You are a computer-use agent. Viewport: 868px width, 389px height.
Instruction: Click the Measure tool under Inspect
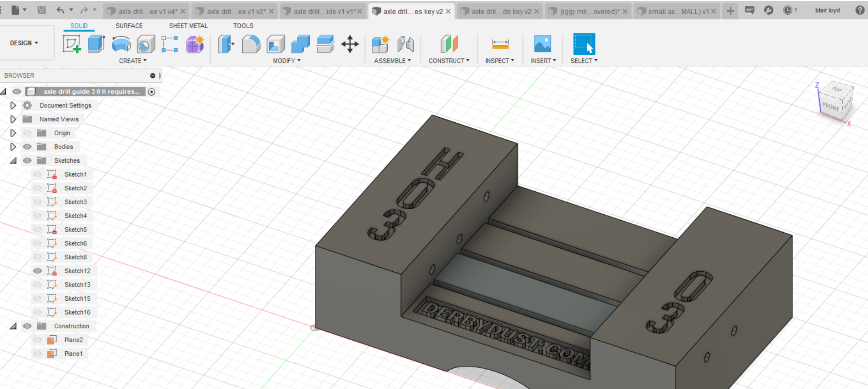(500, 44)
